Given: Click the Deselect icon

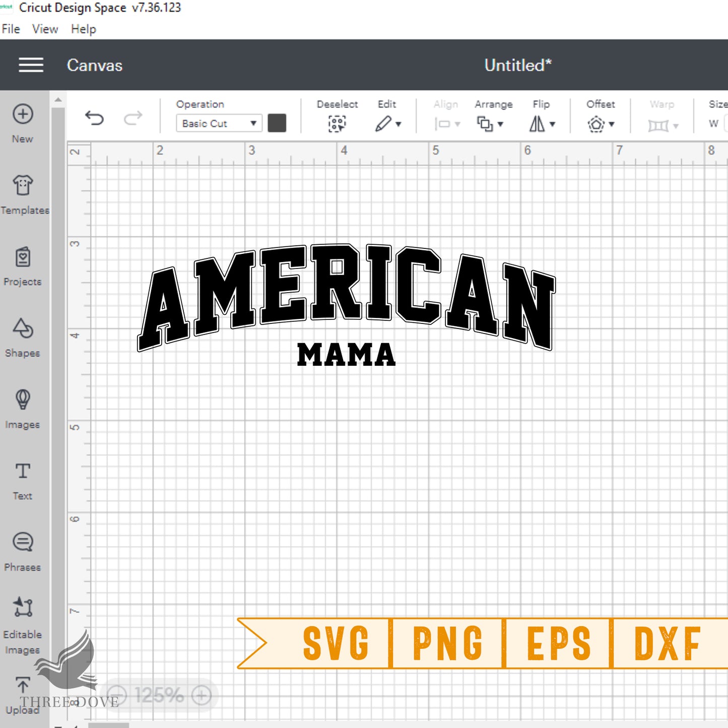Looking at the screenshot, I should click(337, 123).
